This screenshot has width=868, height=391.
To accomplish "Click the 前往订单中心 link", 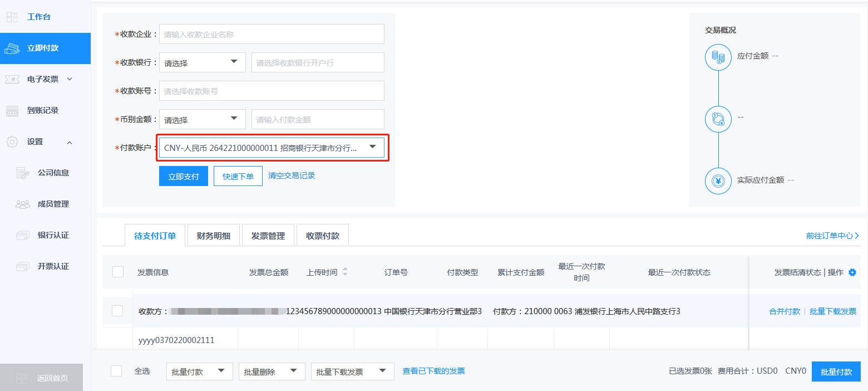I will coord(832,236).
